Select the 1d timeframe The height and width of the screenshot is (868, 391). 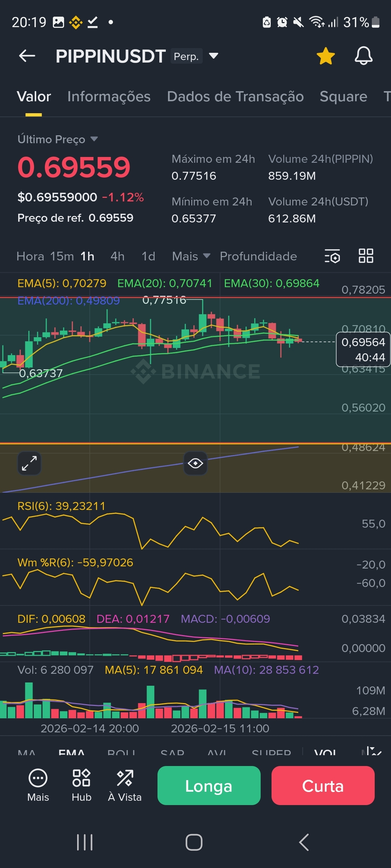click(148, 256)
